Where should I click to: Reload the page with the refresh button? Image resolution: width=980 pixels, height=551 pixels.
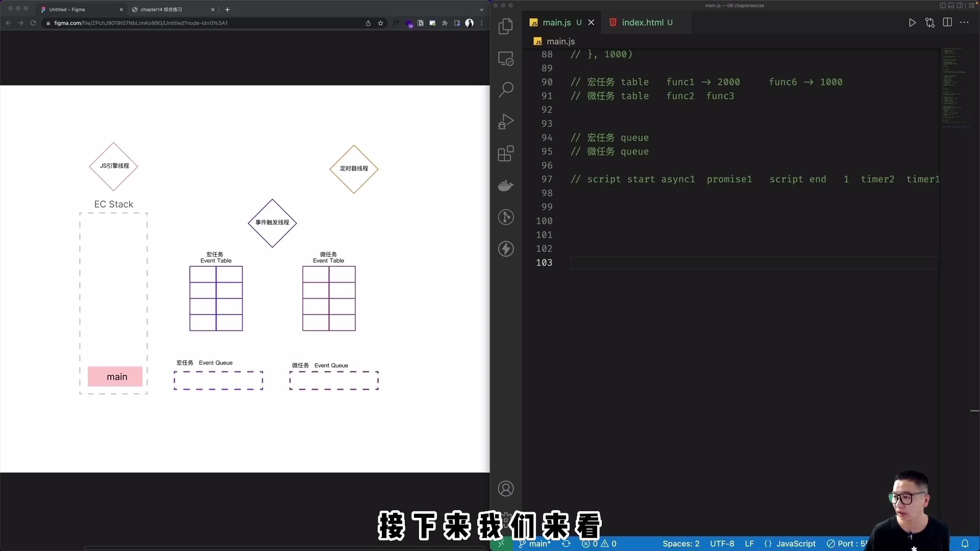pyautogui.click(x=33, y=23)
